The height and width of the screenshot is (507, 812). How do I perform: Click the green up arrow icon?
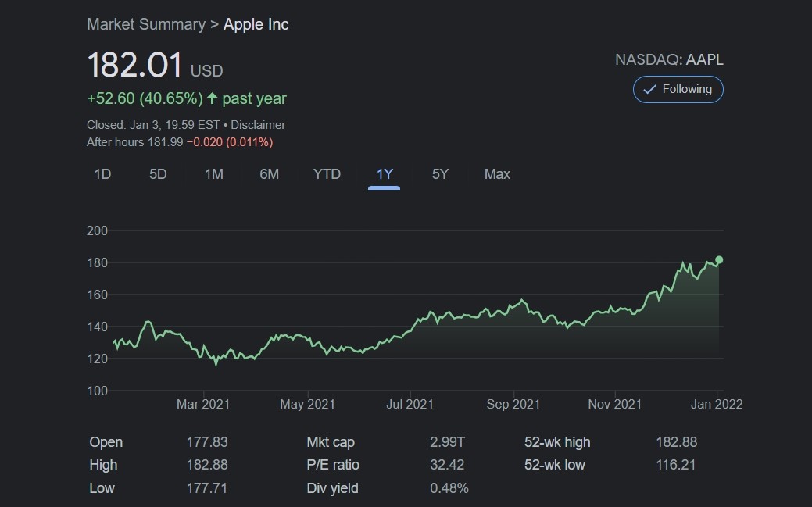[212, 98]
